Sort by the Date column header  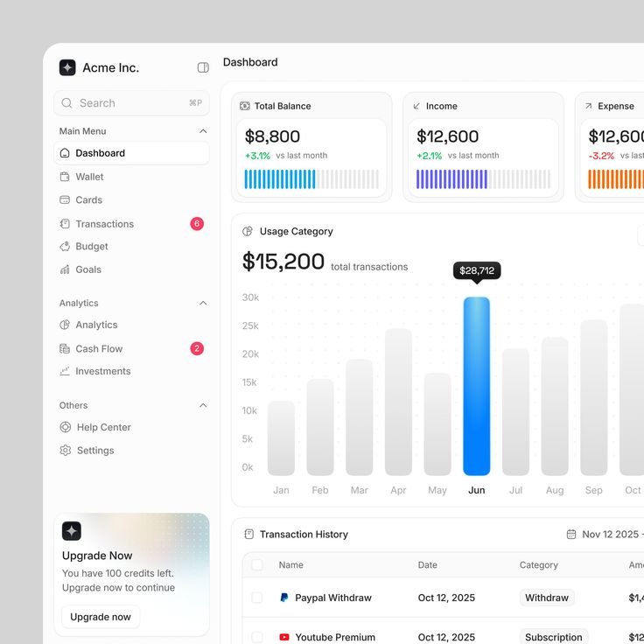tap(427, 564)
